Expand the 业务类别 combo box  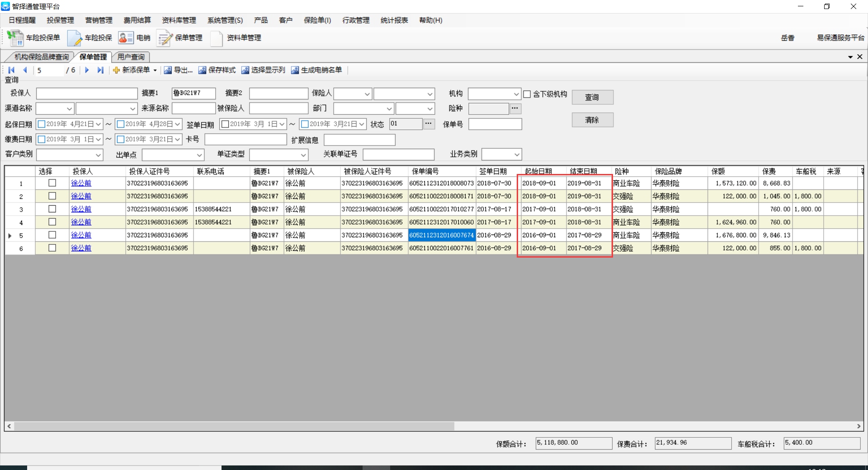point(516,155)
